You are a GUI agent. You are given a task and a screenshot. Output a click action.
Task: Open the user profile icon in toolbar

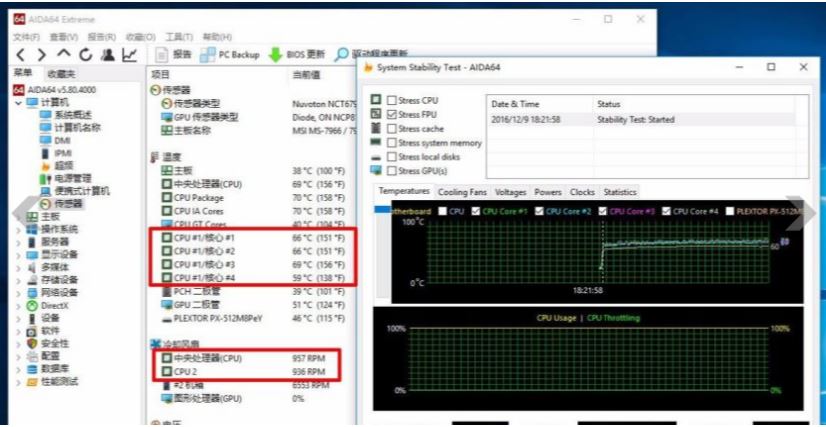pyautogui.click(x=106, y=54)
